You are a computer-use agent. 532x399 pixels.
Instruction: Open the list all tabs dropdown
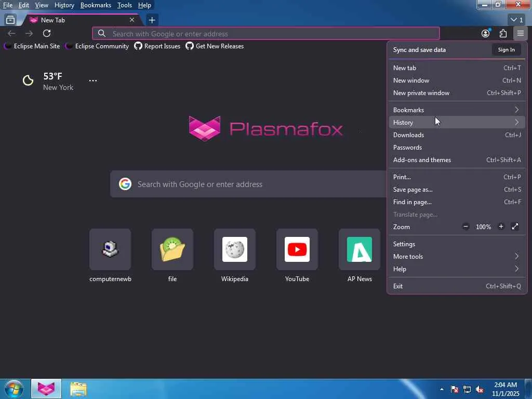tap(517, 20)
